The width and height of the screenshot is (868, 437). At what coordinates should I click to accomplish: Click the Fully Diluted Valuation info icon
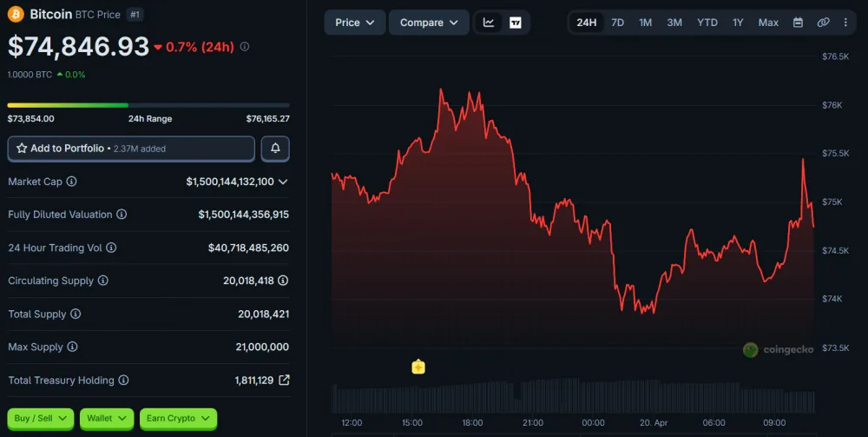pos(122,214)
